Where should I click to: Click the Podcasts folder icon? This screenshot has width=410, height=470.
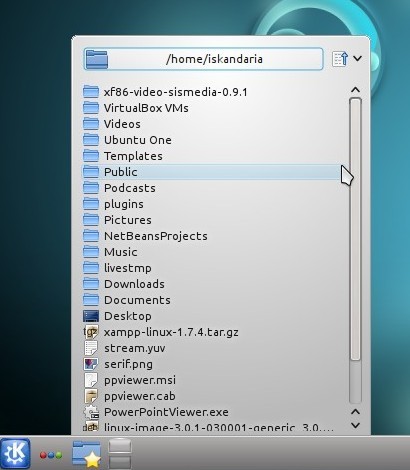click(91, 188)
